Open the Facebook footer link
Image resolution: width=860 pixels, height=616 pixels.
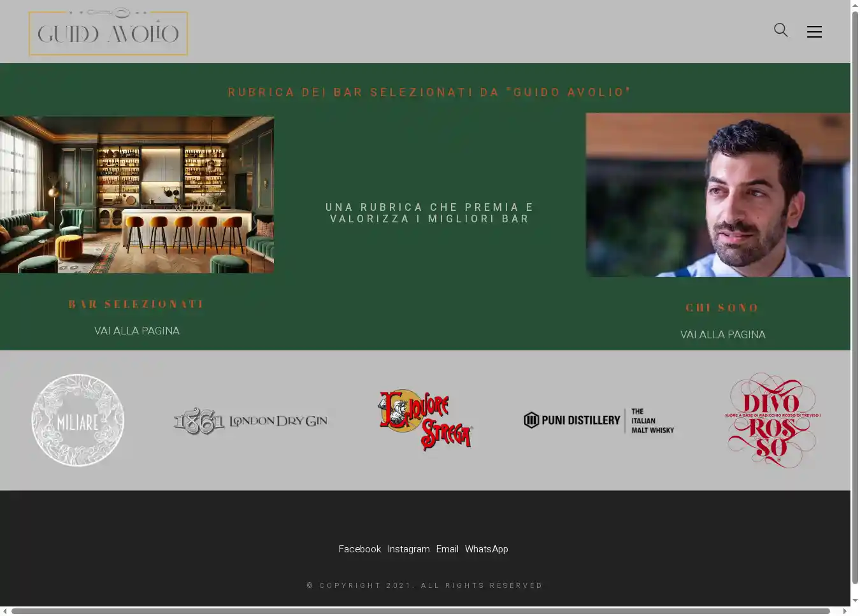tap(359, 549)
